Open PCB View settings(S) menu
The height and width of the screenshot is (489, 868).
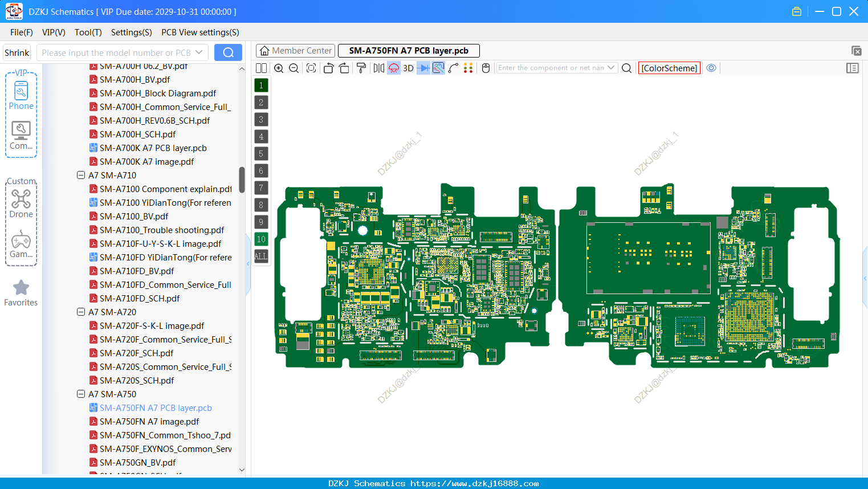point(200,32)
